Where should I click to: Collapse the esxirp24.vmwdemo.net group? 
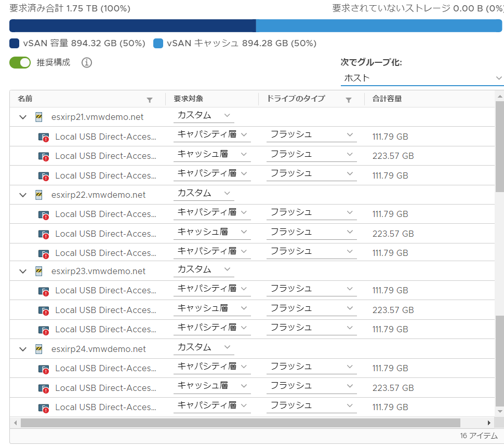coord(22,349)
